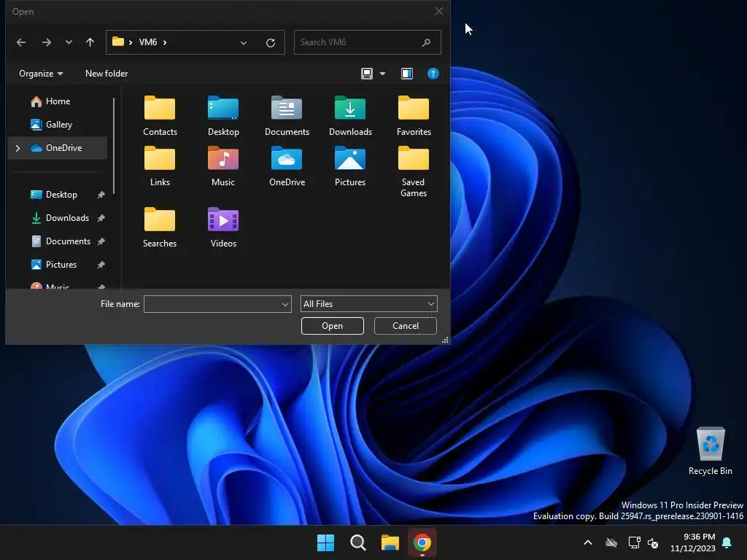Click the navigation pane scrollbar
Viewport: 747px width, 560px height.
click(x=114, y=146)
